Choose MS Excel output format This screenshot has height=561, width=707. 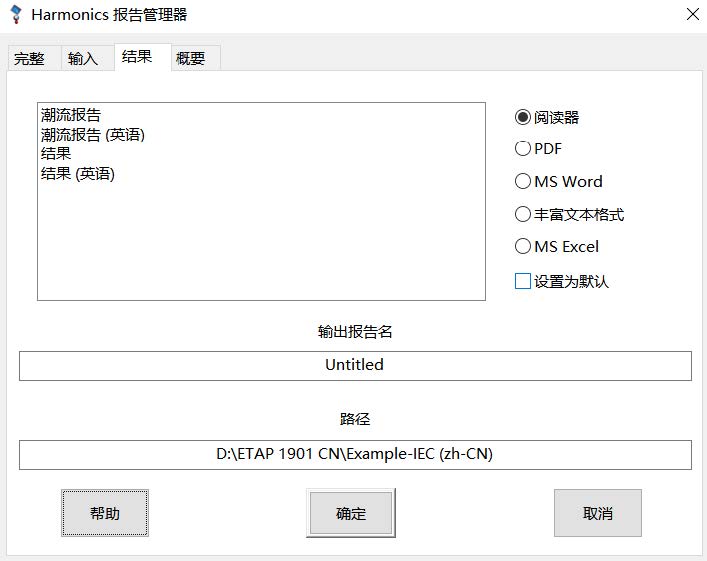(x=523, y=246)
